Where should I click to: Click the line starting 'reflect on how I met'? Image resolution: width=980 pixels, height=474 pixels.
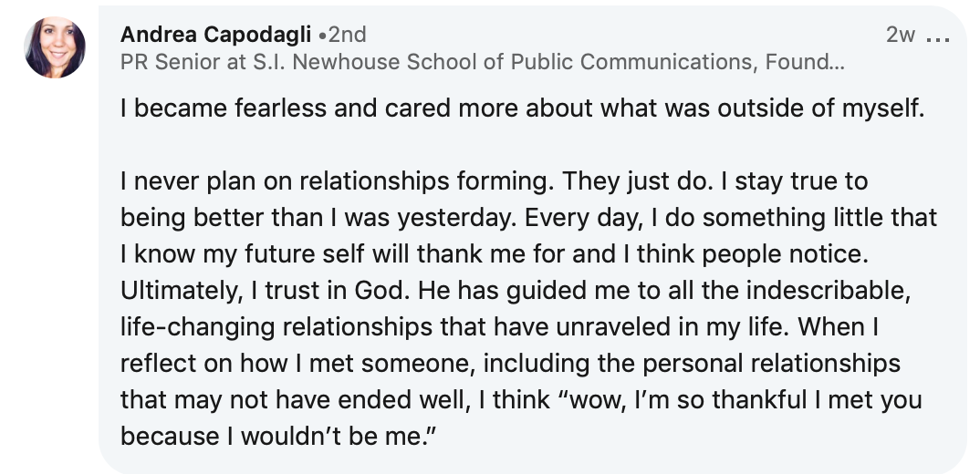(510, 364)
